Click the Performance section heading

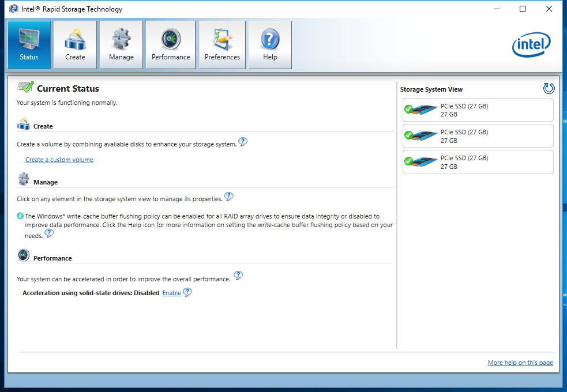click(x=52, y=258)
